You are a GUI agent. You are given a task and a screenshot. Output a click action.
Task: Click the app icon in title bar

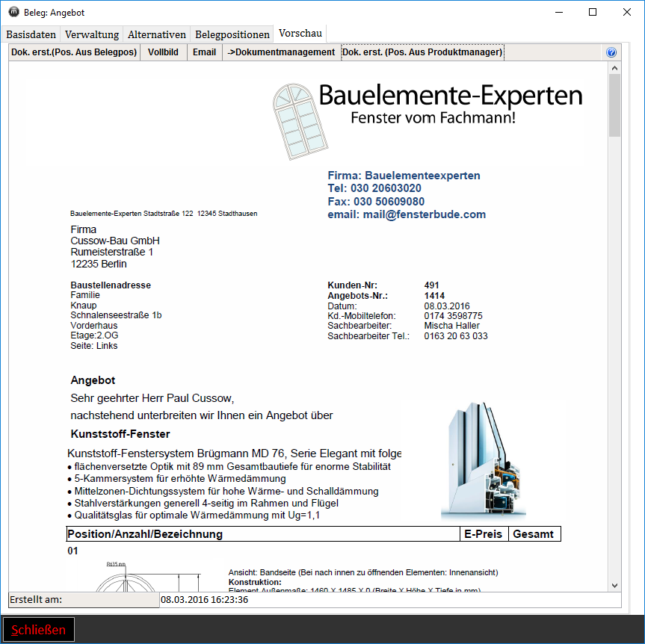pos(13,13)
